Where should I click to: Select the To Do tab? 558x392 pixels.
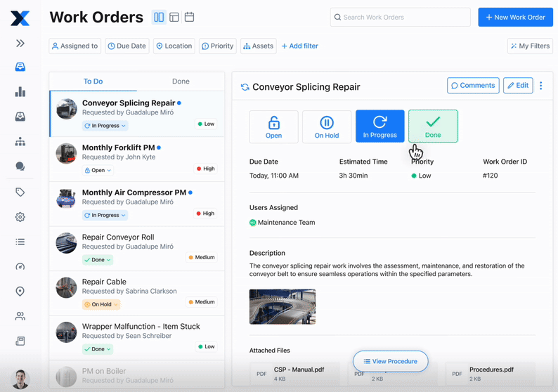click(x=93, y=81)
